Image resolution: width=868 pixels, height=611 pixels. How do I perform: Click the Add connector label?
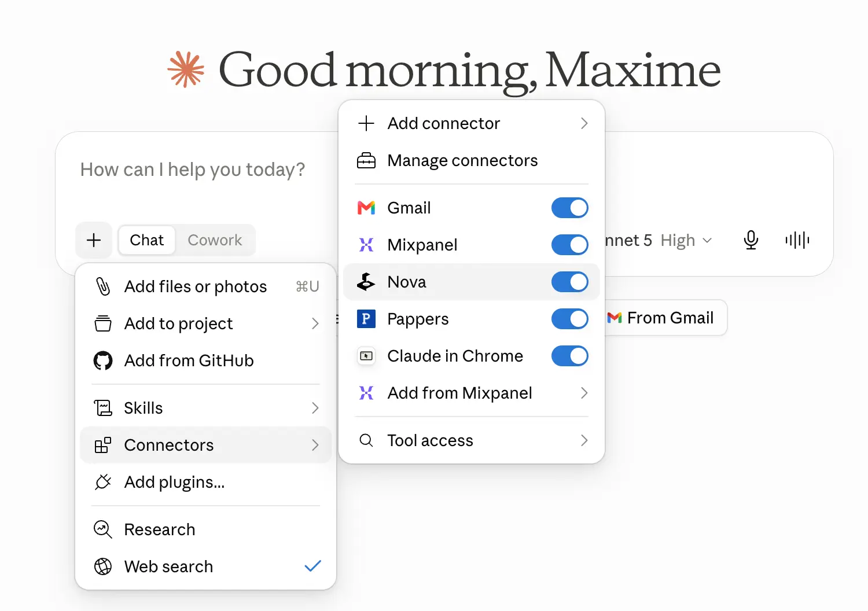(444, 123)
